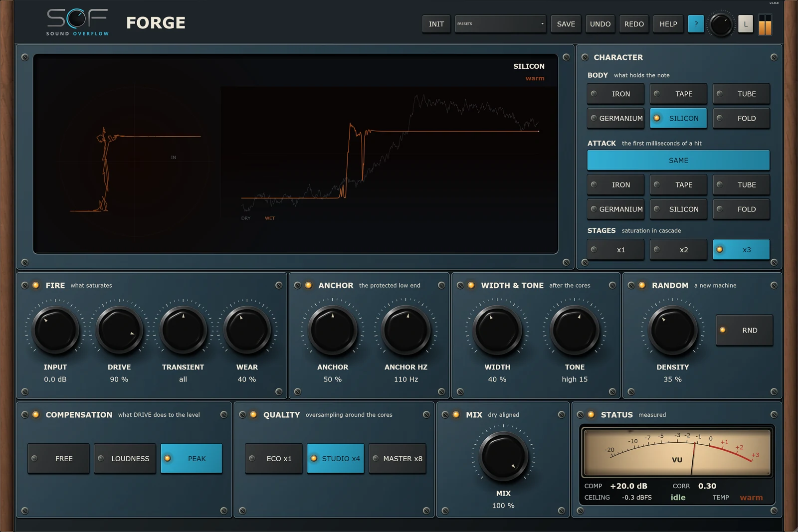Click the REDO button
Screen dimensions: 798x532
(634, 24)
